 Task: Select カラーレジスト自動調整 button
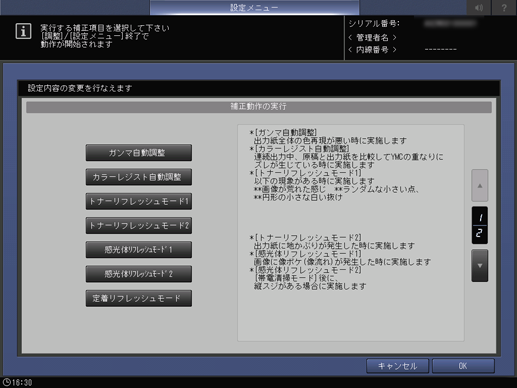[x=139, y=177]
